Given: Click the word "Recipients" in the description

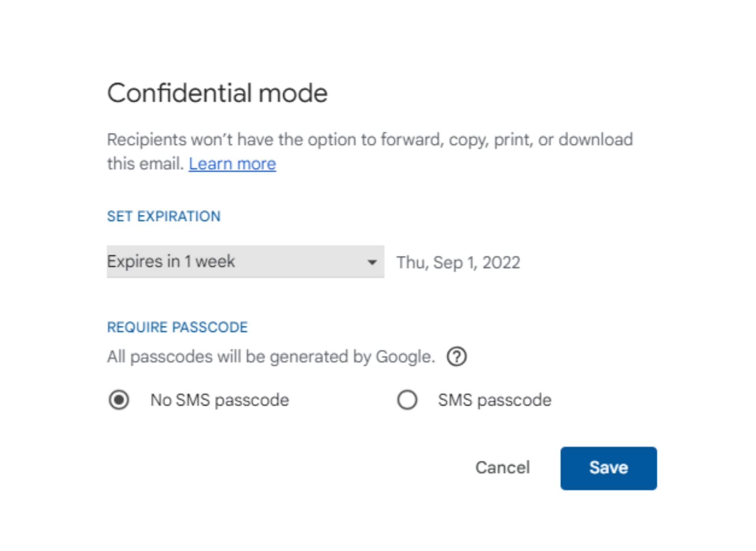Looking at the screenshot, I should click(x=146, y=140).
